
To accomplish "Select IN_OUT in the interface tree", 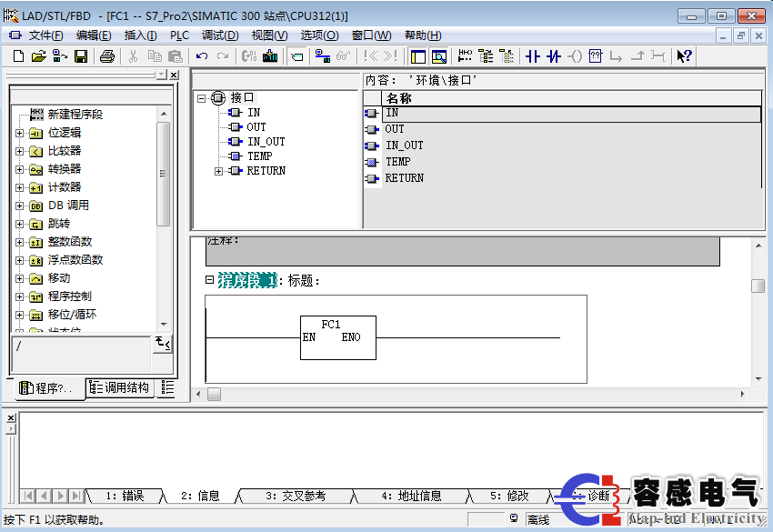I will 266,142.
